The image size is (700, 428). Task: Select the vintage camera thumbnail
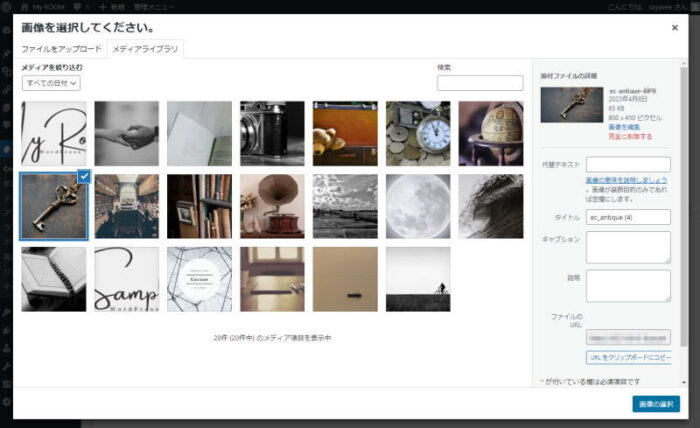pyautogui.click(x=272, y=133)
